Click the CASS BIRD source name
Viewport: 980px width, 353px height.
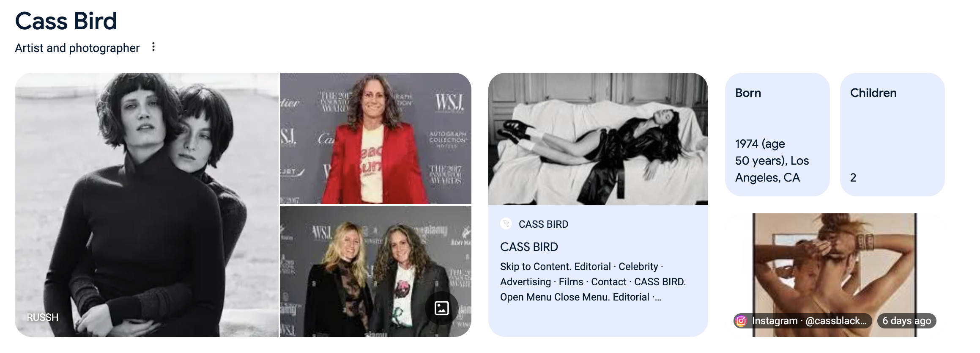[543, 224]
